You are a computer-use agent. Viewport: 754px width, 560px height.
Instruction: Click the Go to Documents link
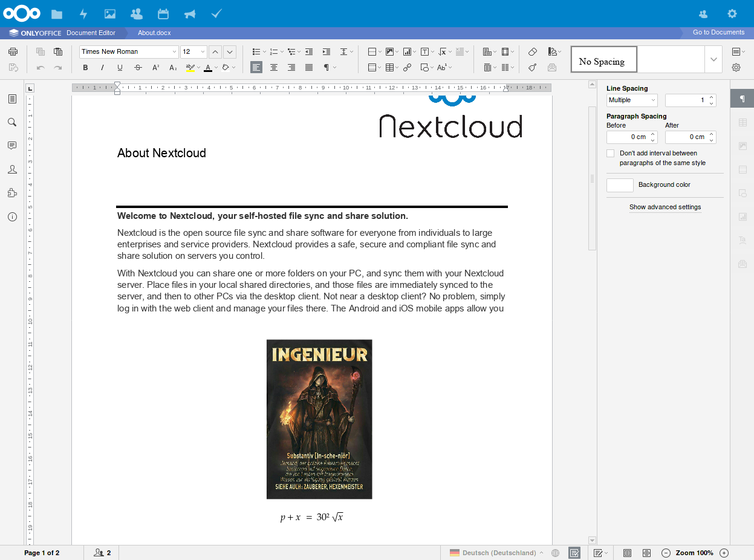point(719,33)
